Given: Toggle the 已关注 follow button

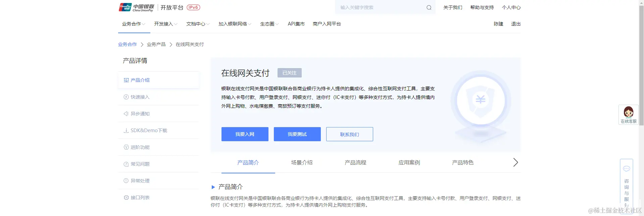Looking at the screenshot, I should pos(290,73).
